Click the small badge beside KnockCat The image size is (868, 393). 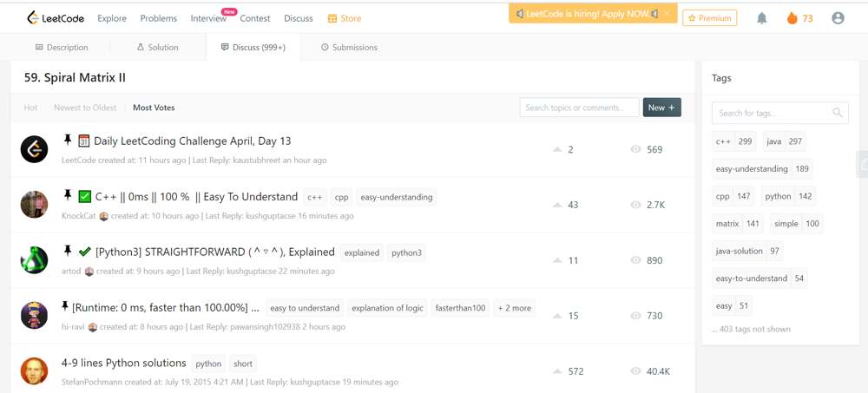tap(103, 216)
